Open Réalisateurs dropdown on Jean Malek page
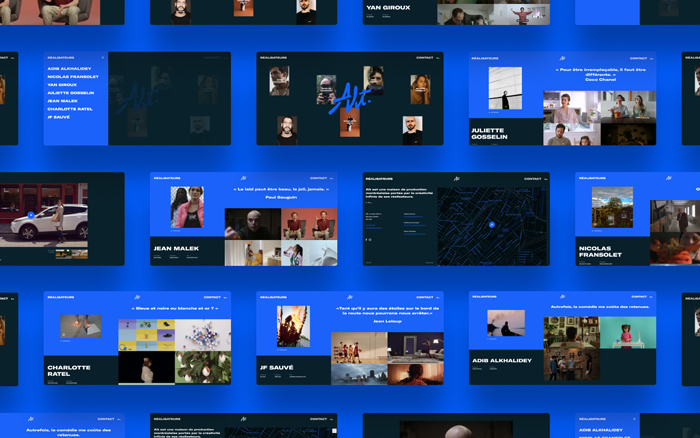The height and width of the screenshot is (438, 700). tap(167, 178)
